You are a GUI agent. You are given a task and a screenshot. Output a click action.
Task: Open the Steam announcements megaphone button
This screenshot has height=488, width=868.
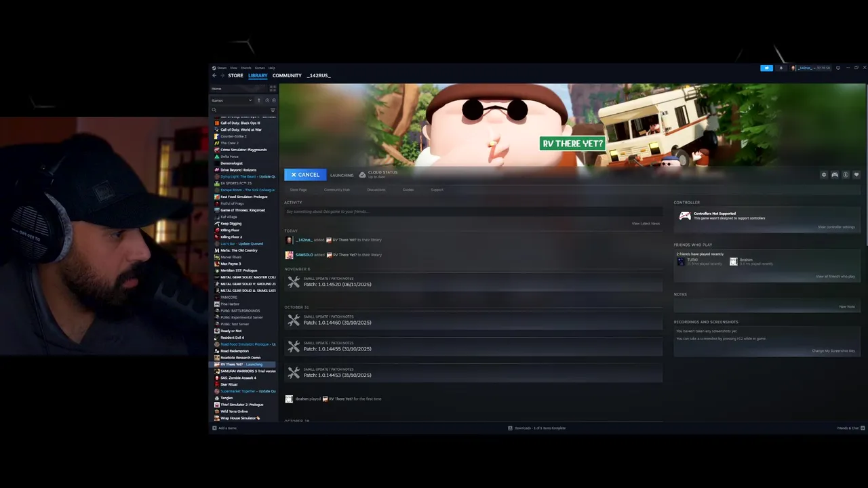[x=766, y=68]
